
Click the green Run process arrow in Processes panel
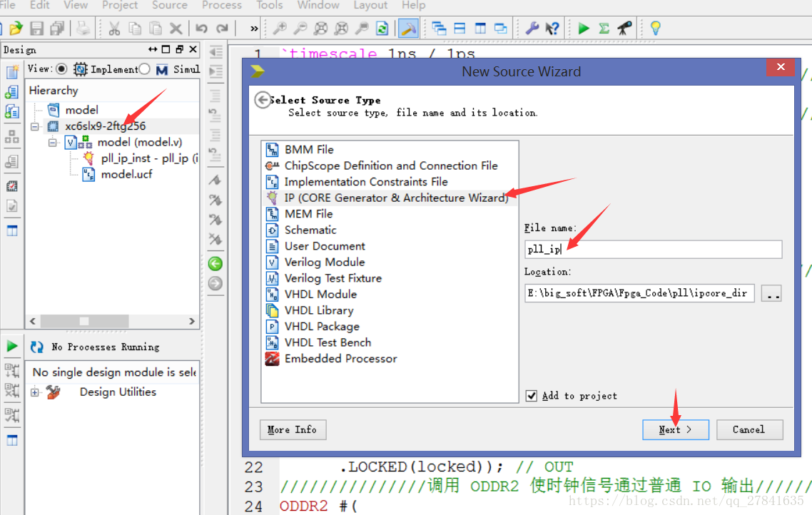point(12,346)
